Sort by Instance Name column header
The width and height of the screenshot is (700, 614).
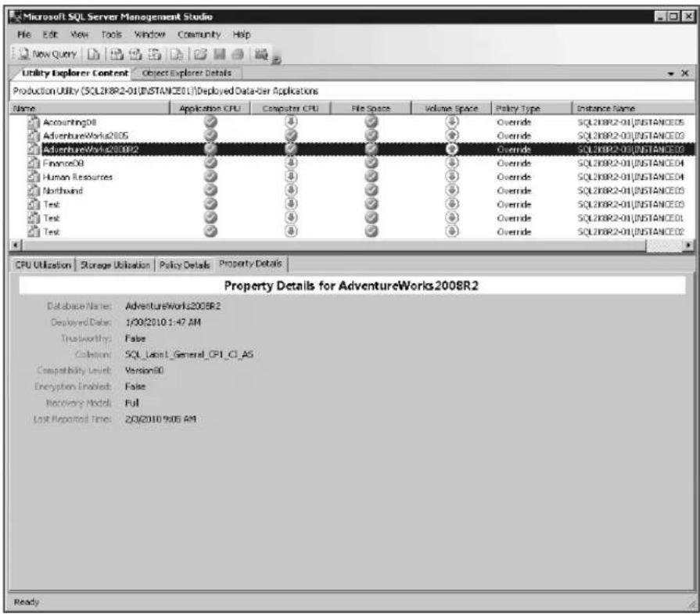click(x=633, y=108)
